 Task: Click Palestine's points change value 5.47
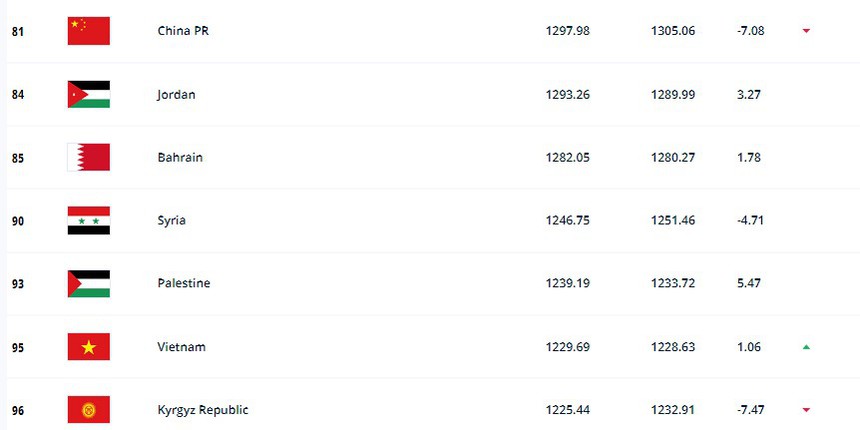pos(748,283)
